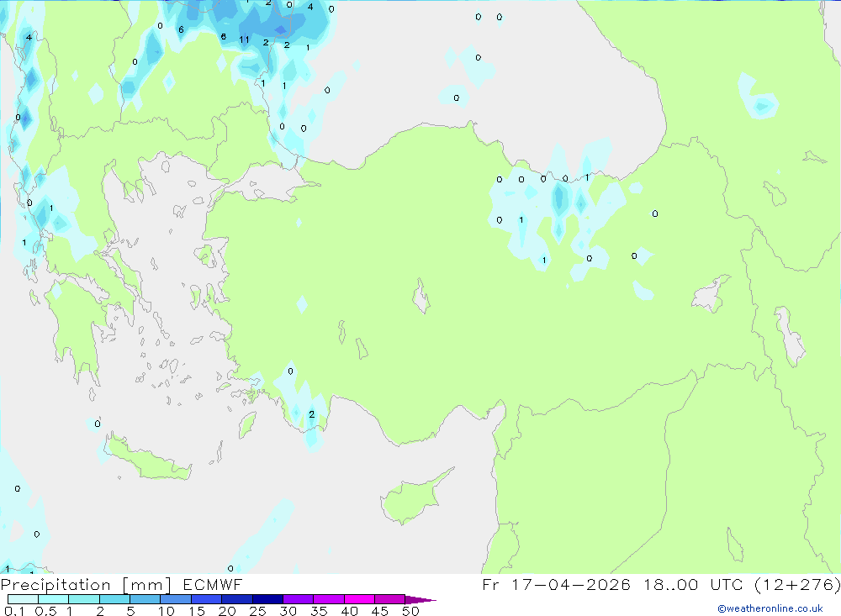Click legend label "40"
The width and height of the screenshot is (841, 616).
coord(350,611)
